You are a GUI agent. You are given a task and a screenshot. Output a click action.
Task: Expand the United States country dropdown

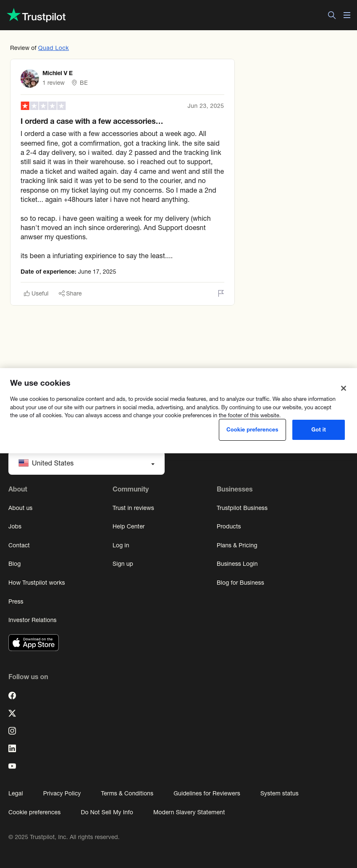click(x=87, y=463)
